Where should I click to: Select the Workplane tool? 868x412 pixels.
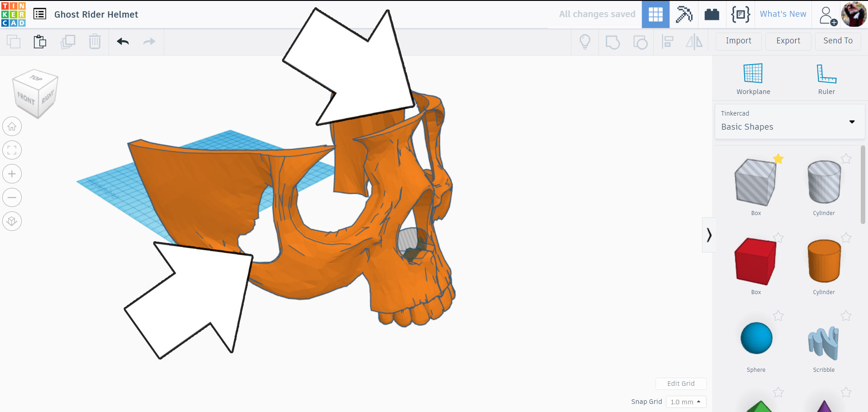point(753,79)
